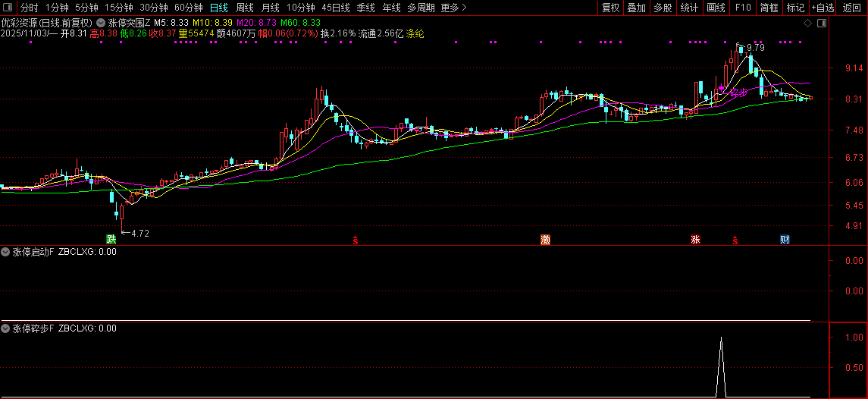Open 多周期 multi-period view
This screenshot has height=399, width=868.
(421, 8)
